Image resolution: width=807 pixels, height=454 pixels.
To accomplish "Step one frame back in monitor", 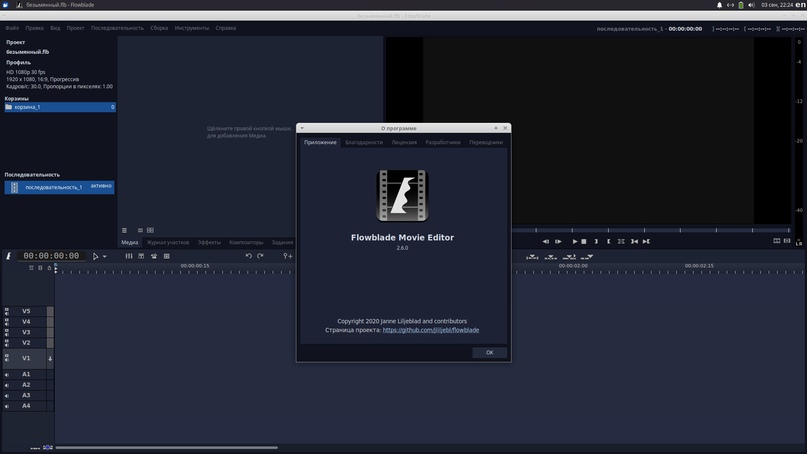I will coord(545,241).
